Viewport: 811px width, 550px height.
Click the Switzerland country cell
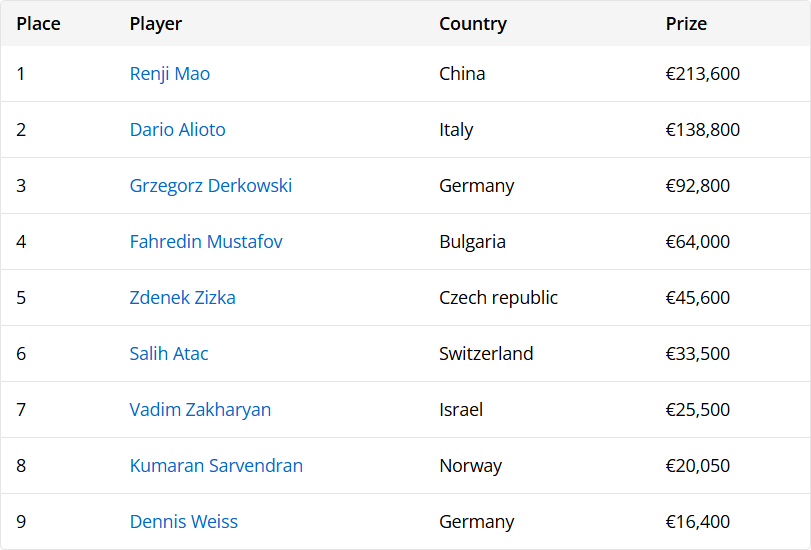(x=486, y=354)
